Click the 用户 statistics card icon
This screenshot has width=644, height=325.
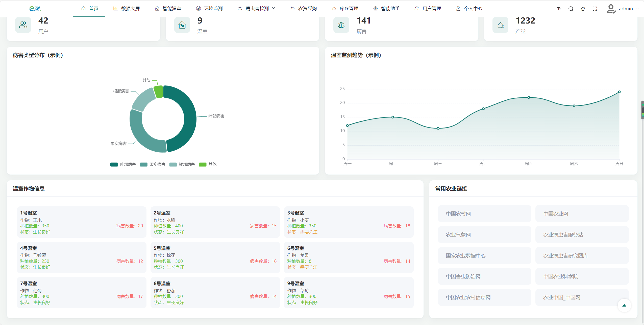point(23,25)
